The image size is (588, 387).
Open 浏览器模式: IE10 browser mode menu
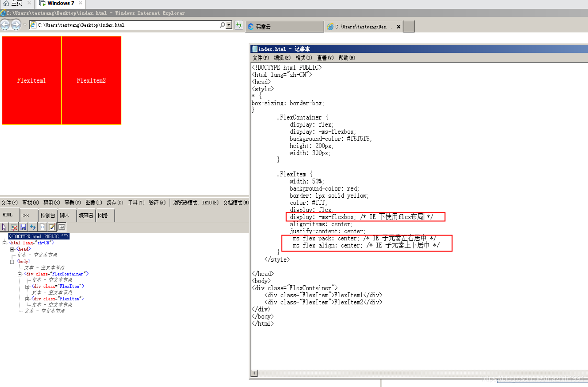pos(196,203)
